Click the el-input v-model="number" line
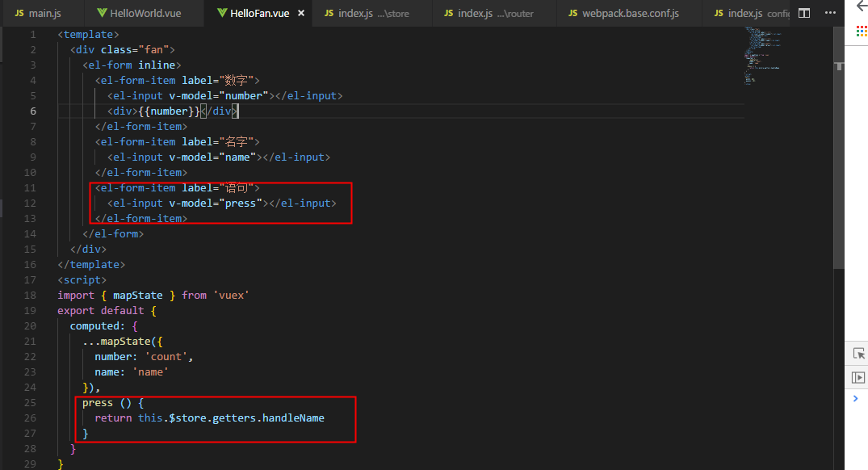 (x=224, y=96)
